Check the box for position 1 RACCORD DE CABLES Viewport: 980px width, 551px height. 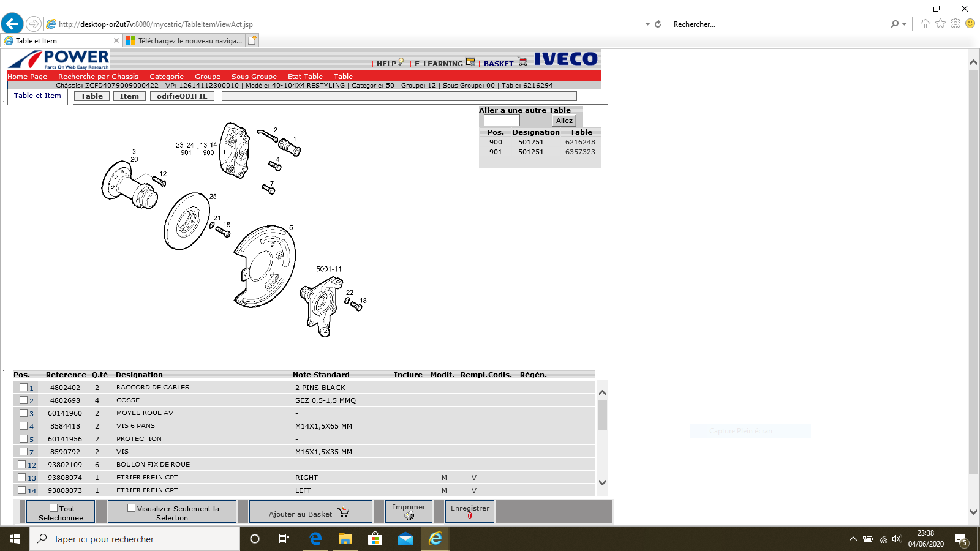[23, 387]
